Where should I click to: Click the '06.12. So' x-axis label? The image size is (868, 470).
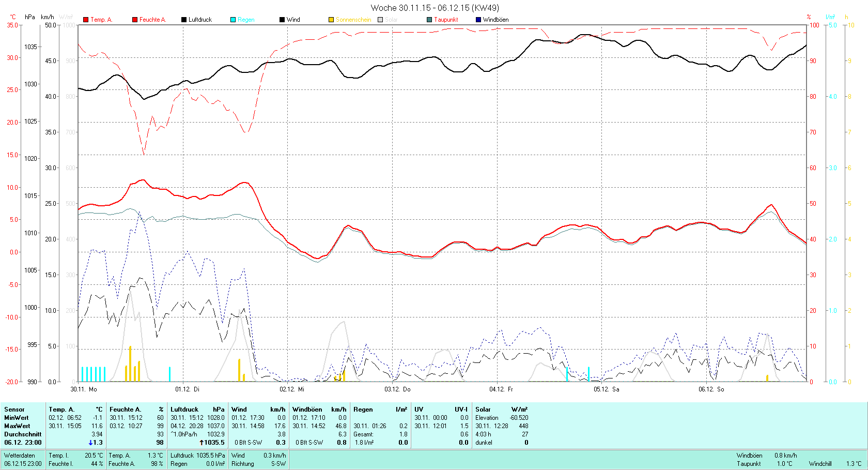(711, 389)
